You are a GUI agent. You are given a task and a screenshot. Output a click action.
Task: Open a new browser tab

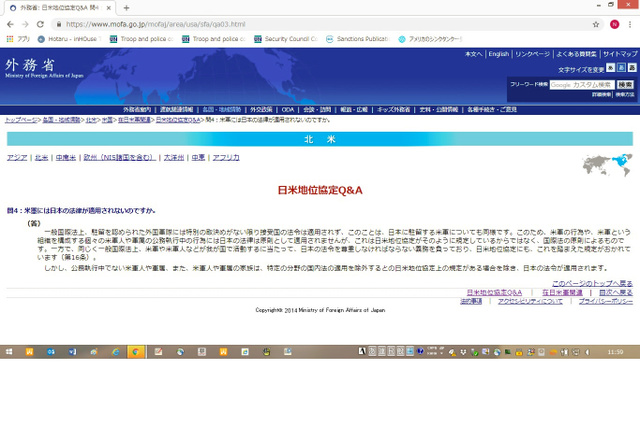126,7
